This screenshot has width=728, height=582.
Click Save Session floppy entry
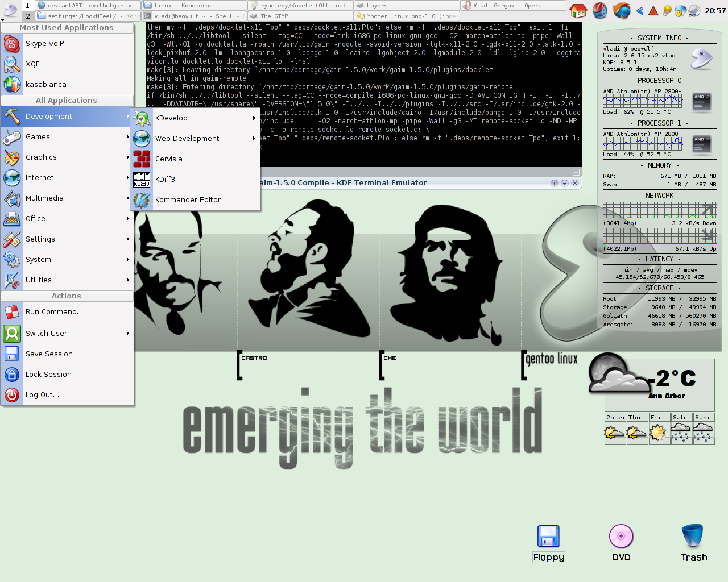tap(67, 354)
